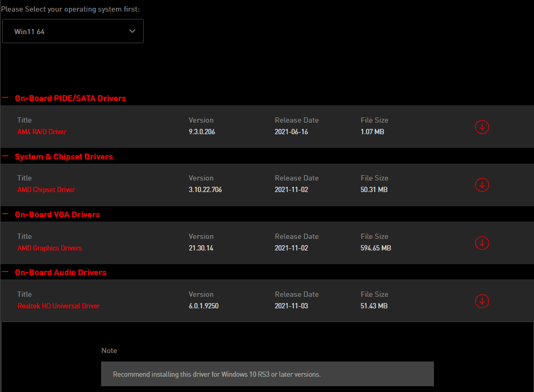Click the On-Board VGA Drivers heading
The height and width of the screenshot is (392, 534).
[x=57, y=215]
